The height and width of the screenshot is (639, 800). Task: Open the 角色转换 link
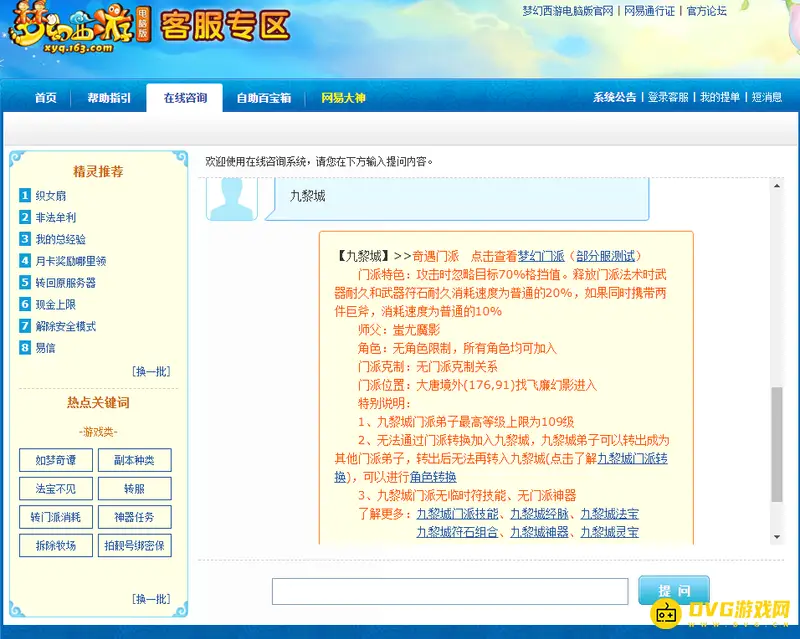(x=433, y=477)
